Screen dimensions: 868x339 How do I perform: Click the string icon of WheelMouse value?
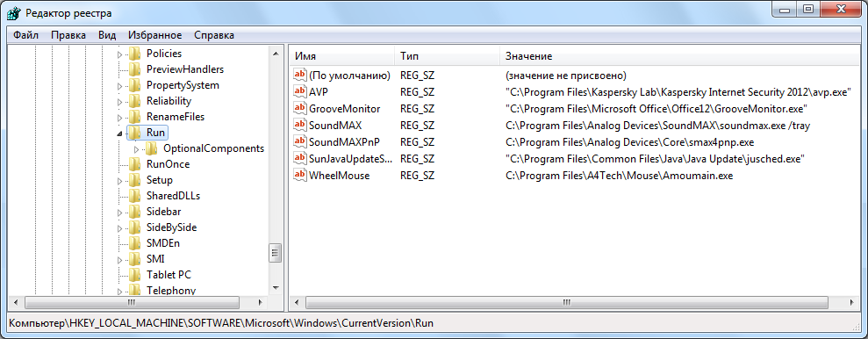(x=300, y=176)
